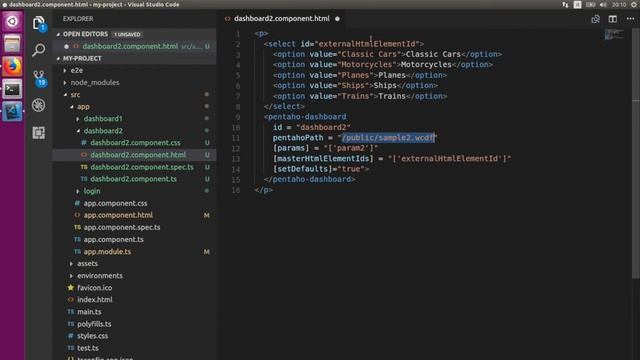Open main.ts file
The image size is (640, 360).
(x=89, y=312)
